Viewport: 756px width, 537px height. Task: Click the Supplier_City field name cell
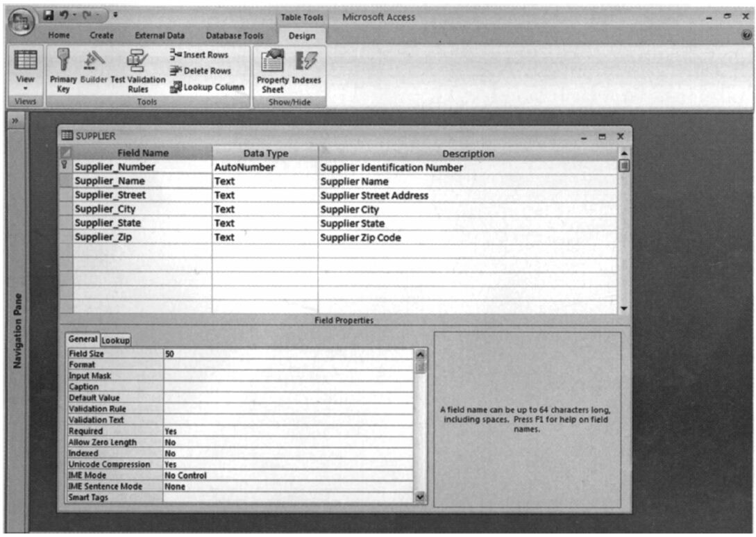pos(142,209)
